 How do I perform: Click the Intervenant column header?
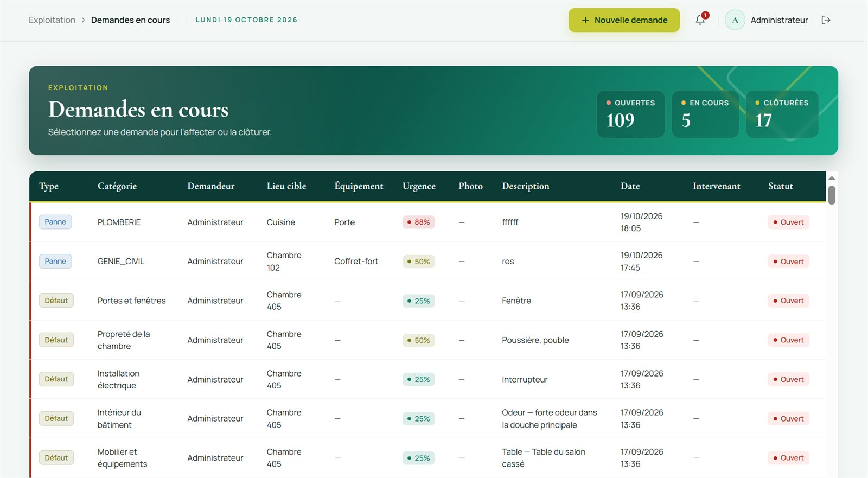pos(716,186)
